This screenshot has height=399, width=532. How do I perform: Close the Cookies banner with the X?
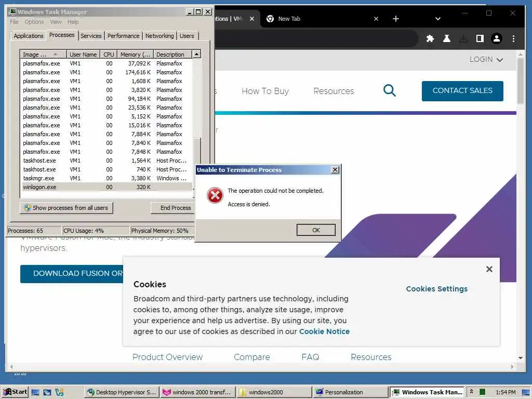(x=489, y=269)
